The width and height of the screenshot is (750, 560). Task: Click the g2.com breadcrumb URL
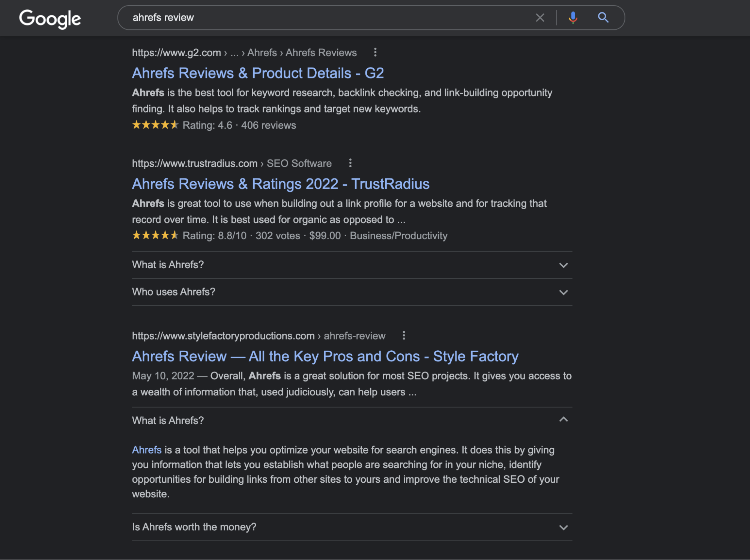pos(176,53)
